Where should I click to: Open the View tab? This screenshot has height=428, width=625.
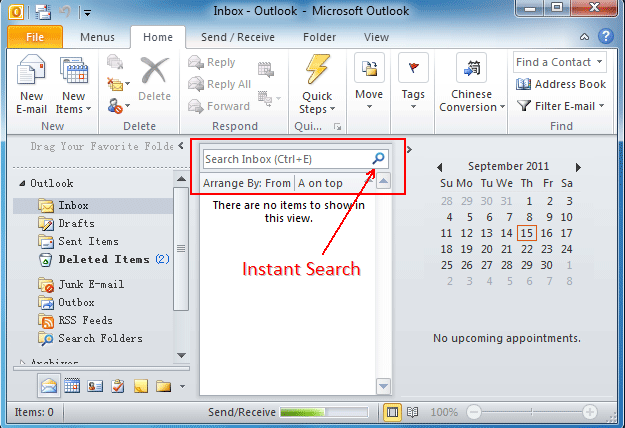(376, 37)
